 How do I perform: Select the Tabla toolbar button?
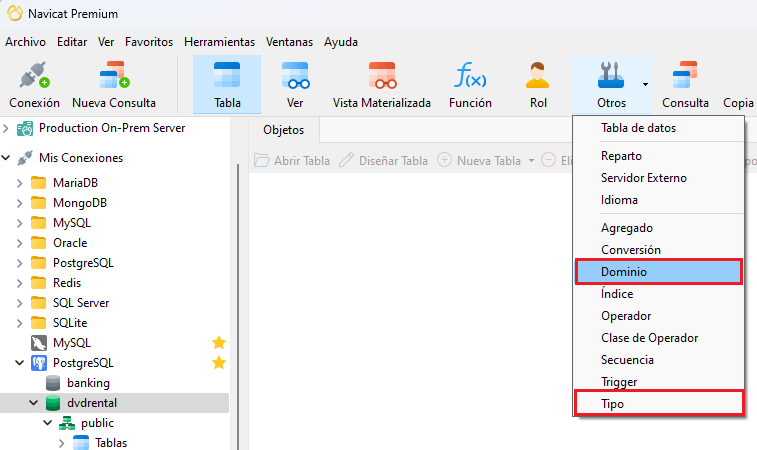tap(227, 84)
